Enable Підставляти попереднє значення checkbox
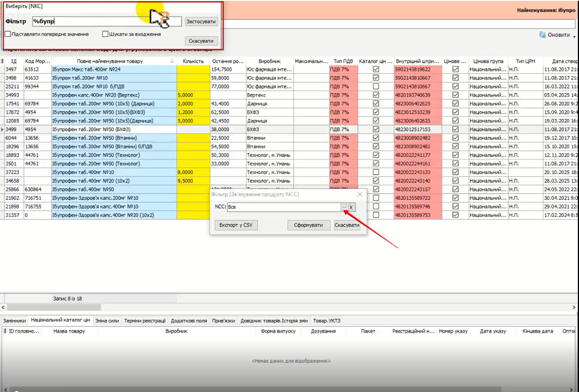The image size is (579, 392). pos(8,34)
